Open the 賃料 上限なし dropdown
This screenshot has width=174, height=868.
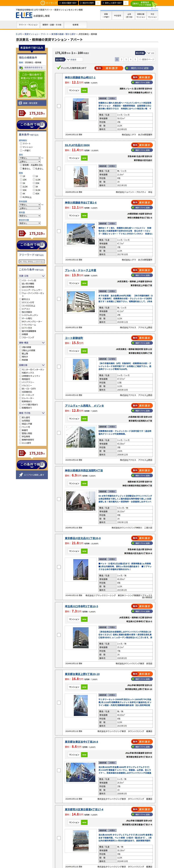30,161
